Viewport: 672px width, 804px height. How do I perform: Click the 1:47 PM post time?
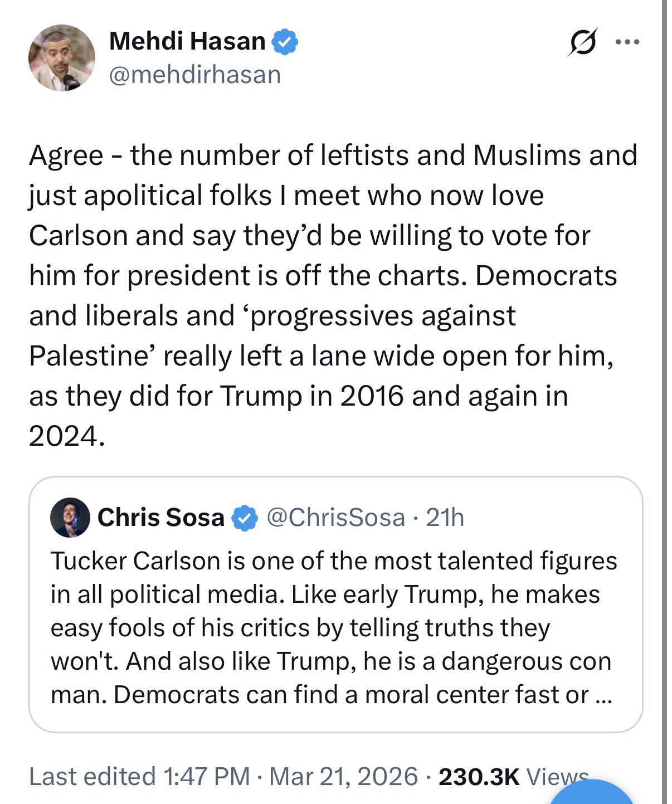click(207, 776)
